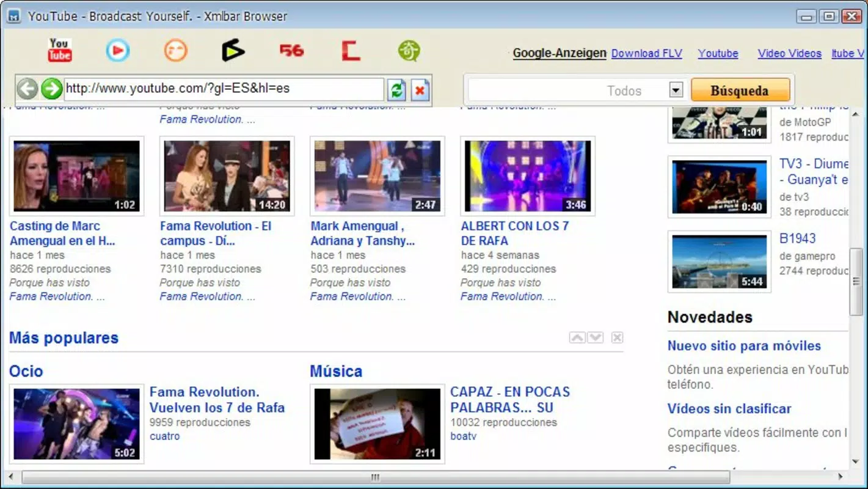Move the Más populares section down
The width and height of the screenshot is (868, 489).
tap(596, 337)
